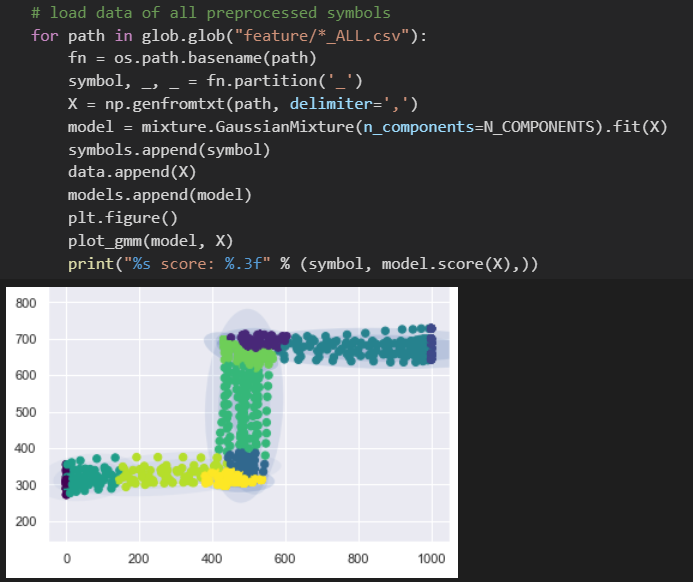Click the os.path.basename(path) call
Viewport: 693px width, 582px height.
[215, 58]
